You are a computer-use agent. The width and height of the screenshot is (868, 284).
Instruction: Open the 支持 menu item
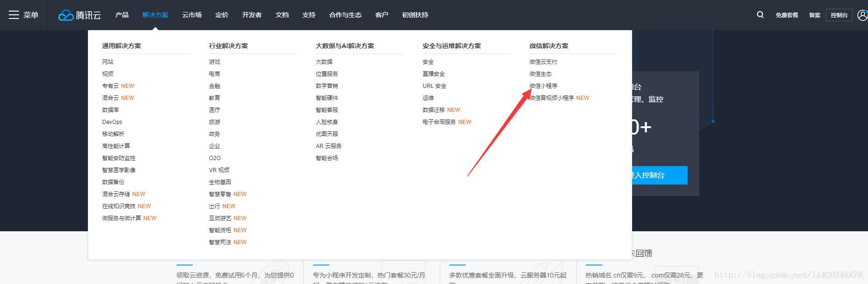coord(309,15)
